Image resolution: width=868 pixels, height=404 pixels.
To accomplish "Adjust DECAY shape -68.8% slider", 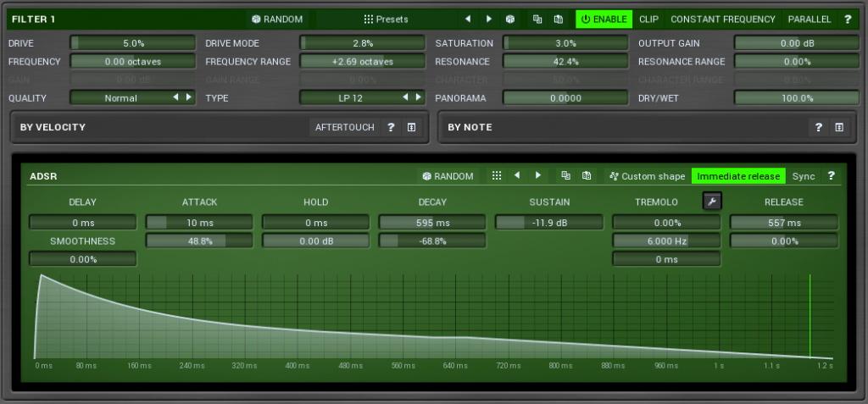I will coord(432,241).
